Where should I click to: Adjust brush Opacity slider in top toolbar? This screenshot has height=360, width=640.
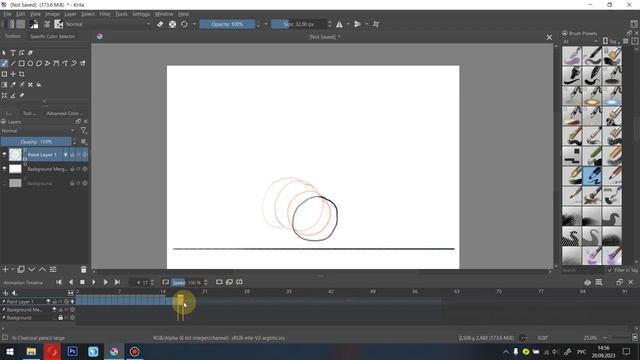(x=227, y=24)
